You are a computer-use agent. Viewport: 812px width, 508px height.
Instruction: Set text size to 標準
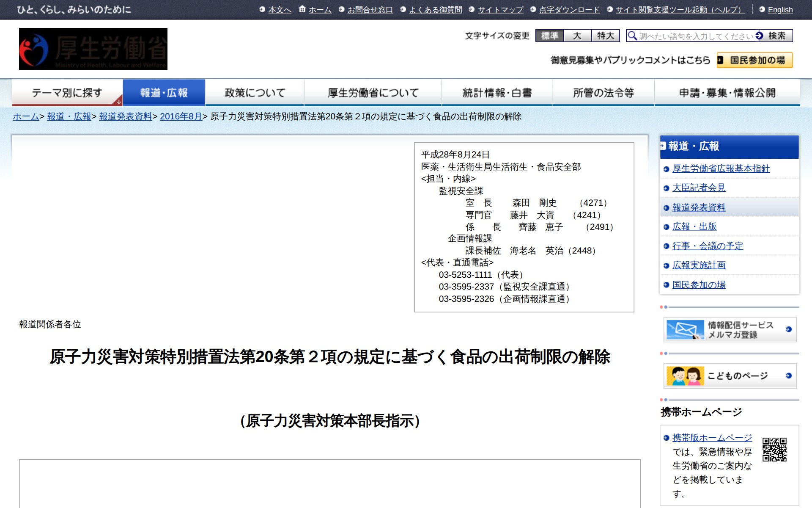[550, 36]
